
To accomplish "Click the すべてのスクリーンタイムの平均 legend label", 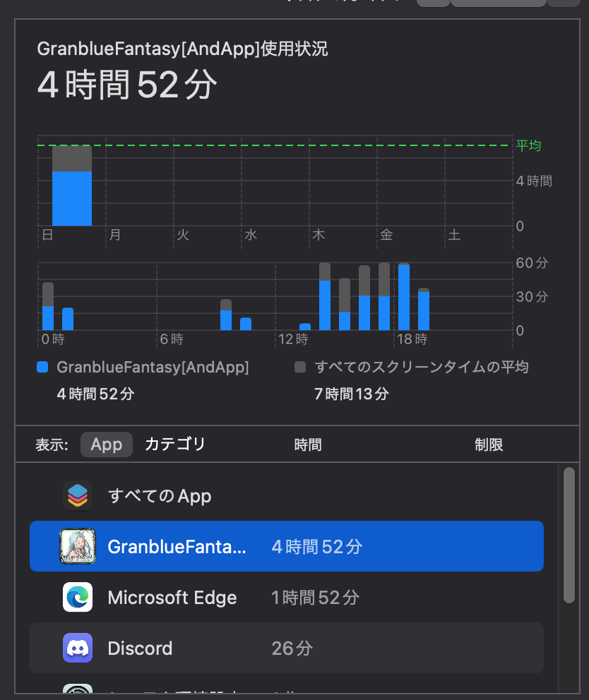I will pos(422,367).
